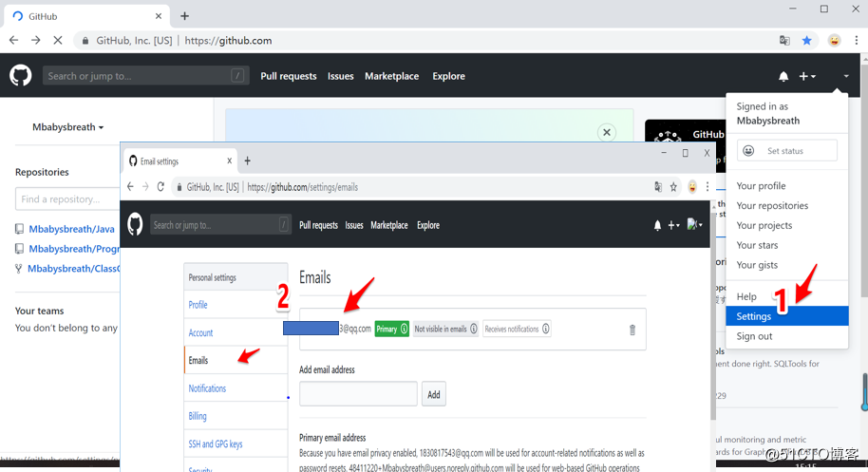
Task: Stop page loading in back window
Action: click(x=58, y=41)
